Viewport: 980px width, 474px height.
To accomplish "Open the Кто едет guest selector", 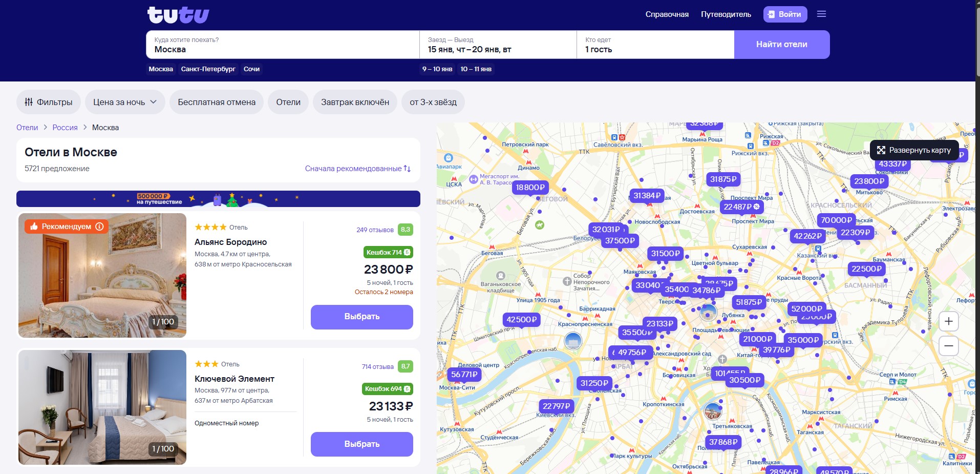I will click(x=655, y=45).
